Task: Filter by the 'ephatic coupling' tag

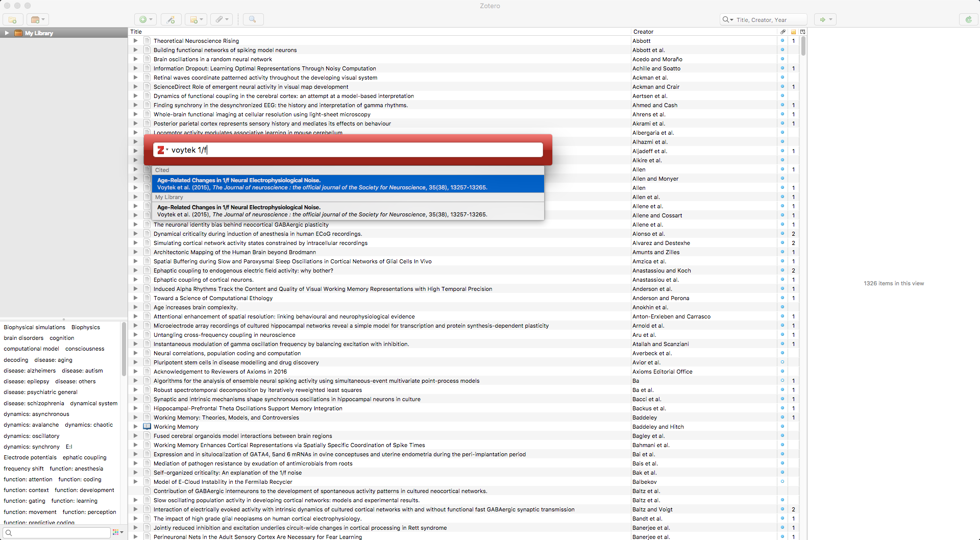Action: click(x=85, y=457)
